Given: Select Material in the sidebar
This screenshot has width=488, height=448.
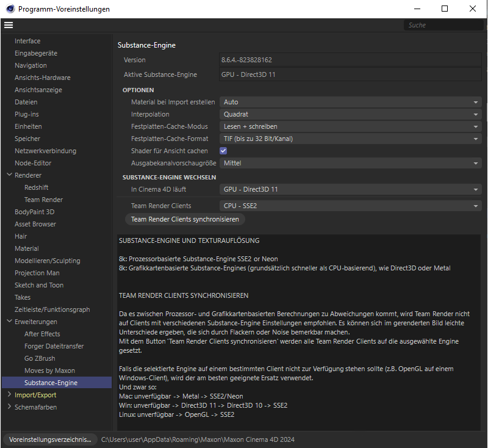Looking at the screenshot, I should point(27,248).
